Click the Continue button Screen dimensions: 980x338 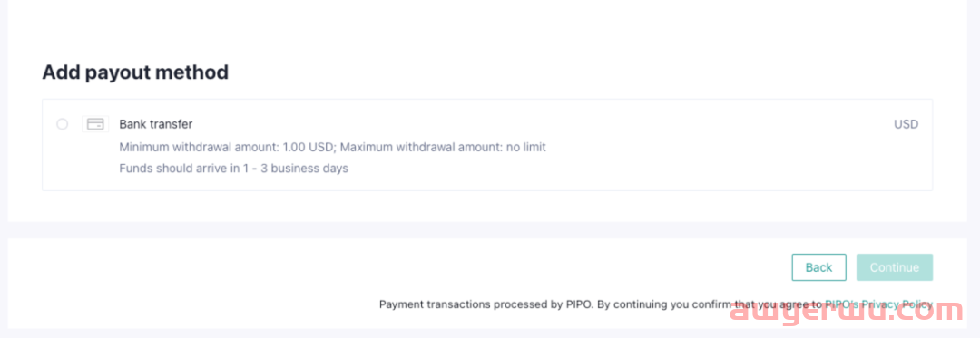click(x=895, y=267)
